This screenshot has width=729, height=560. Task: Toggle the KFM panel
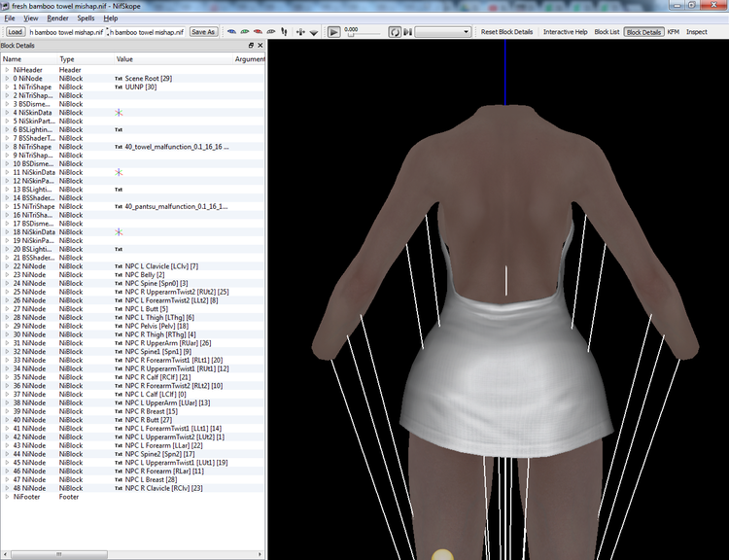674,32
